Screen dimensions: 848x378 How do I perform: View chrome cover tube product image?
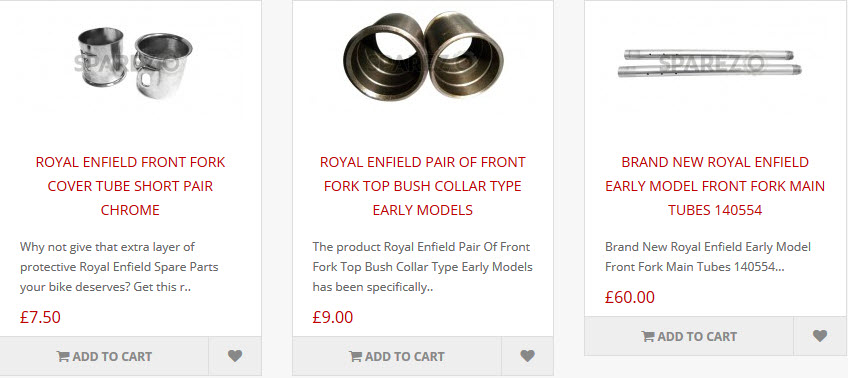133,63
